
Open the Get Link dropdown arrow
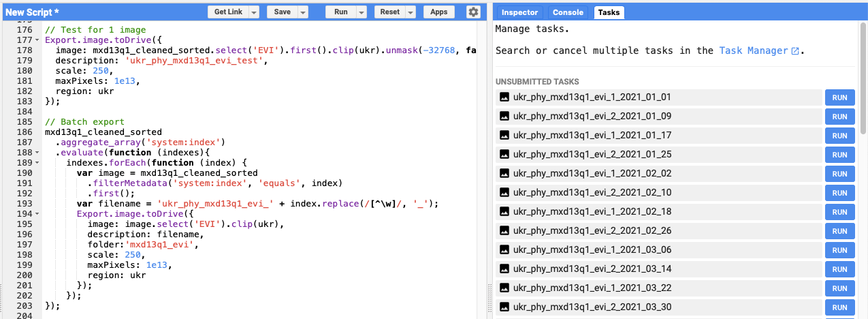tap(254, 12)
